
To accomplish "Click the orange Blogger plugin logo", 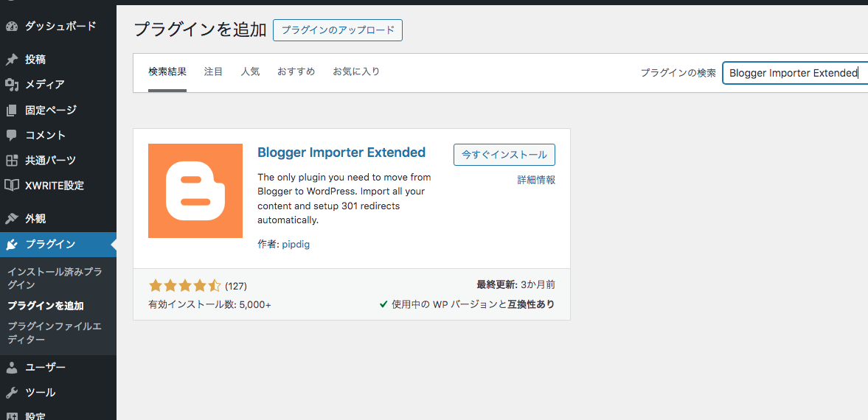I will pos(195,191).
